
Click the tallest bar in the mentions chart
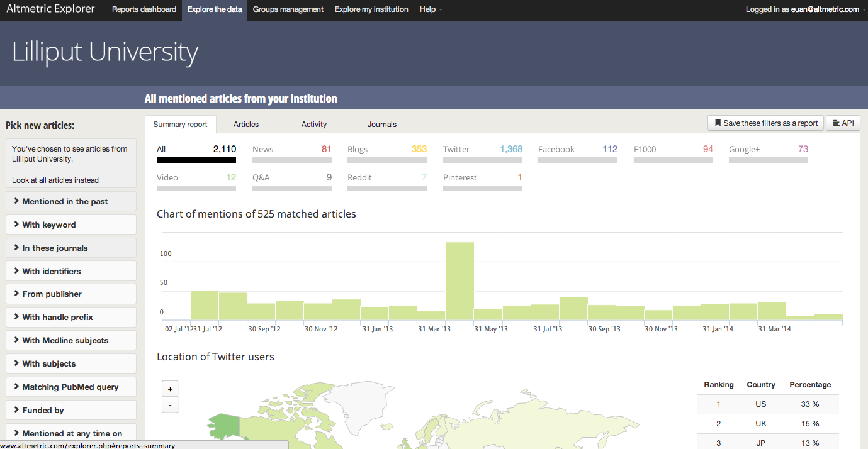459,281
